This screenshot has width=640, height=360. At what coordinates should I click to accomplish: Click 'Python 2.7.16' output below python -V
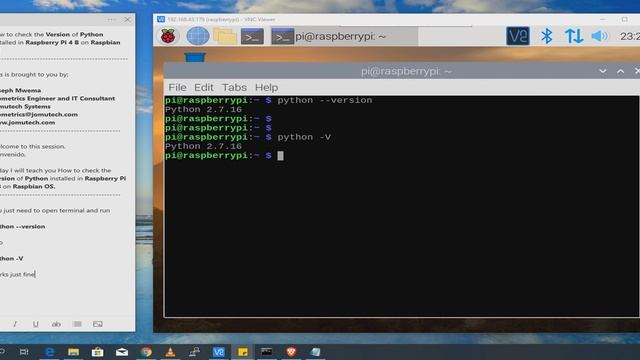(203, 146)
